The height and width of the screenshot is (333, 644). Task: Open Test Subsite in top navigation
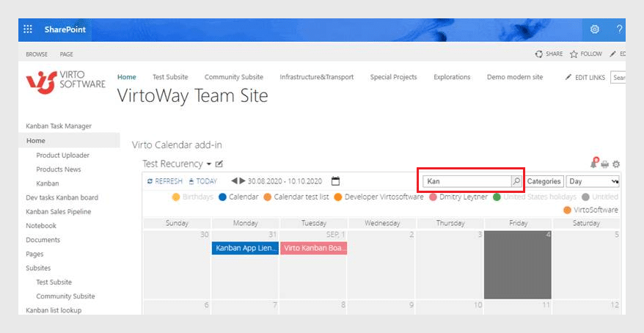pyautogui.click(x=170, y=77)
